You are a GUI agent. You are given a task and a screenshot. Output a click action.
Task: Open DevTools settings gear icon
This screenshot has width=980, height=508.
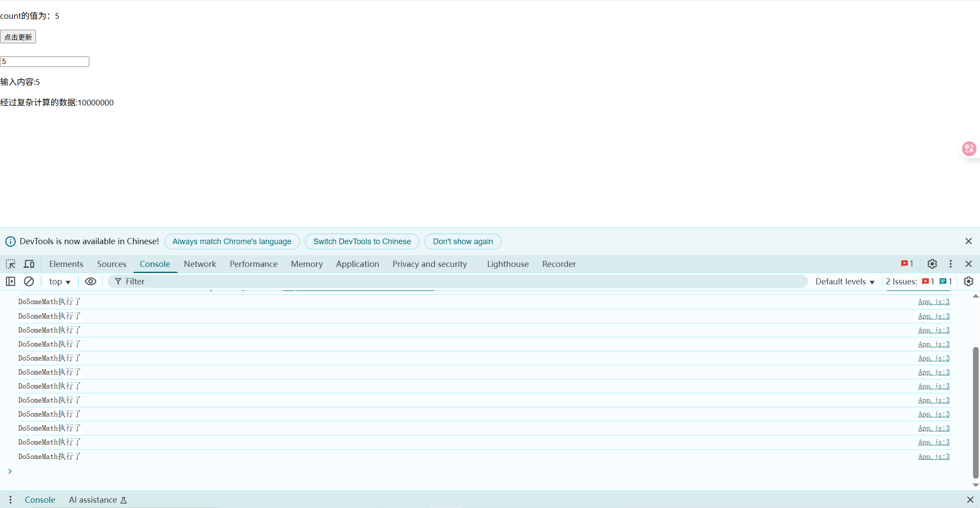932,264
